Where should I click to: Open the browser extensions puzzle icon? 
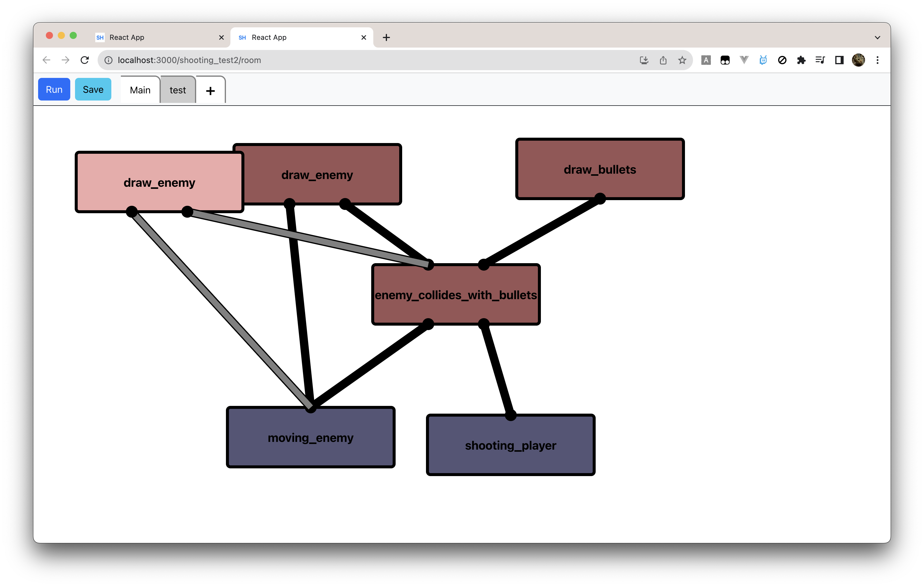801,60
